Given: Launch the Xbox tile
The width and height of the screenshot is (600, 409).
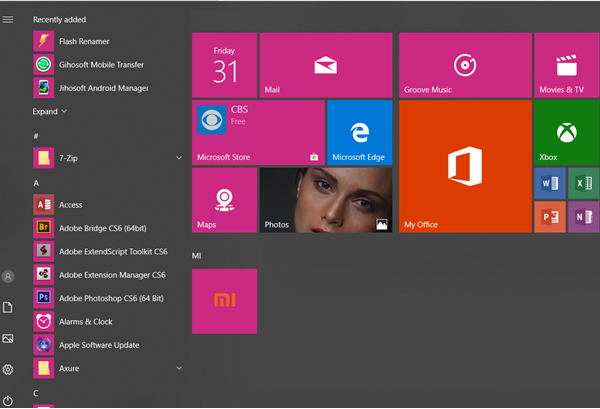Looking at the screenshot, I should pos(567,132).
